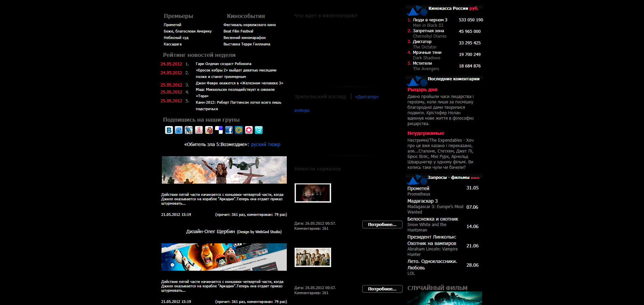Open the Twitter bird icon

pos(259,130)
